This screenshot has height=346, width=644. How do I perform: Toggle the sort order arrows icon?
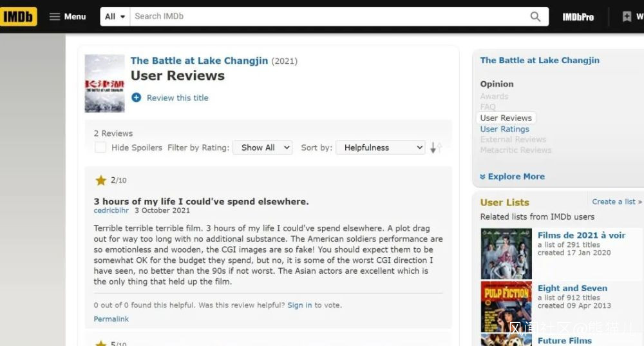tap(436, 148)
